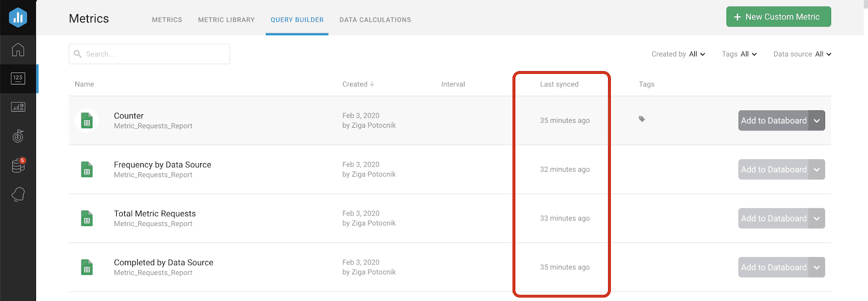This screenshot has height=301, width=868.
Task: Click the Counter Google Sheets icon
Action: 87,121
